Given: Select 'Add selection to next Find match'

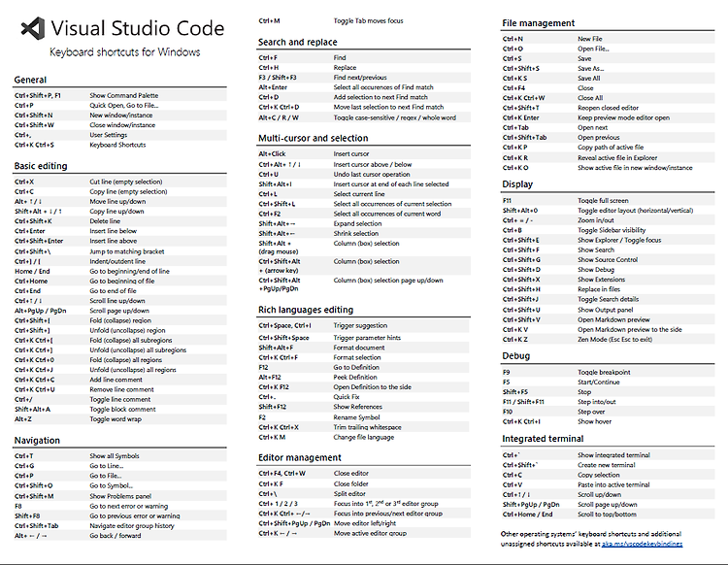Looking at the screenshot, I should [x=381, y=97].
